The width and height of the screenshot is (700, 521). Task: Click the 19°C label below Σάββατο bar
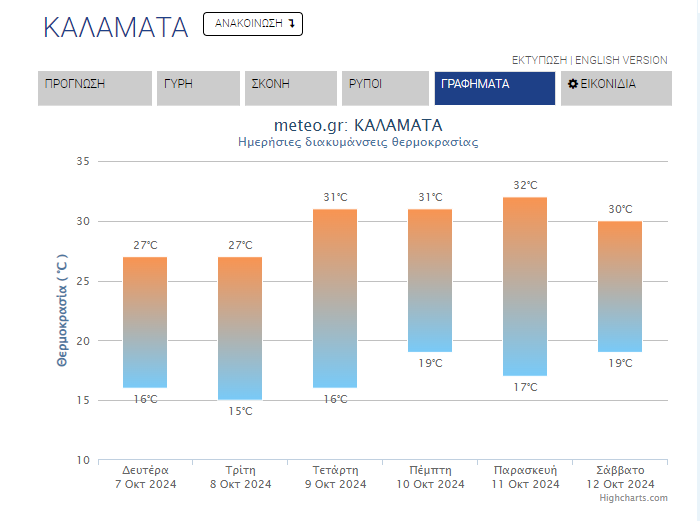[x=621, y=363]
